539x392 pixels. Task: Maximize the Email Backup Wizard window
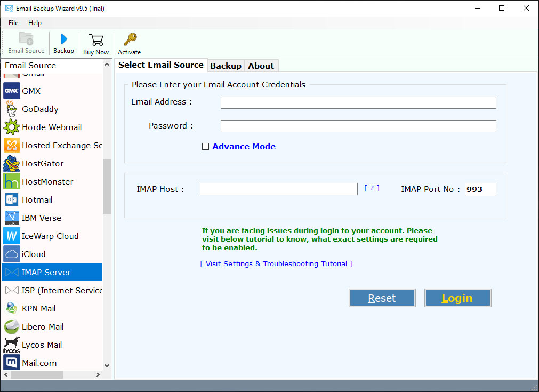coord(502,8)
